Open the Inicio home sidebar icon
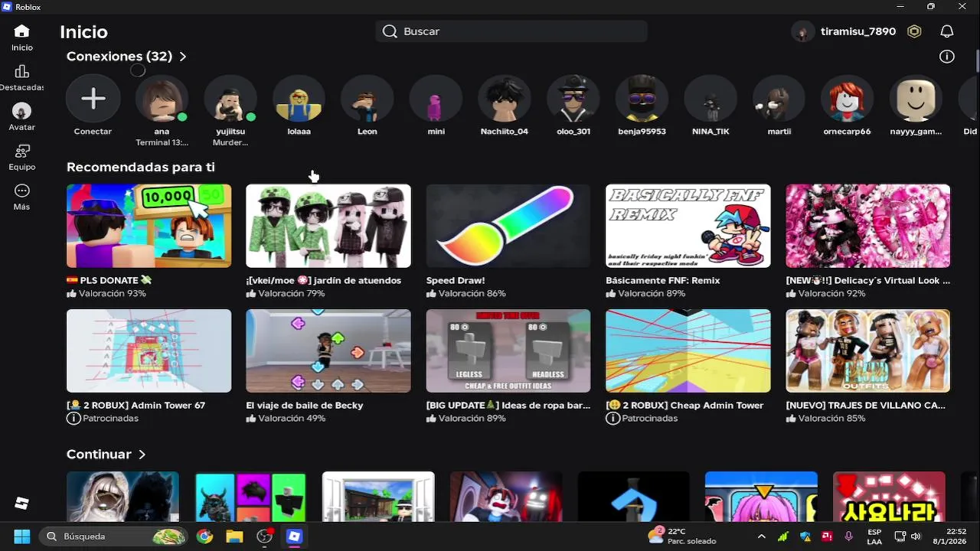 pyautogui.click(x=21, y=31)
